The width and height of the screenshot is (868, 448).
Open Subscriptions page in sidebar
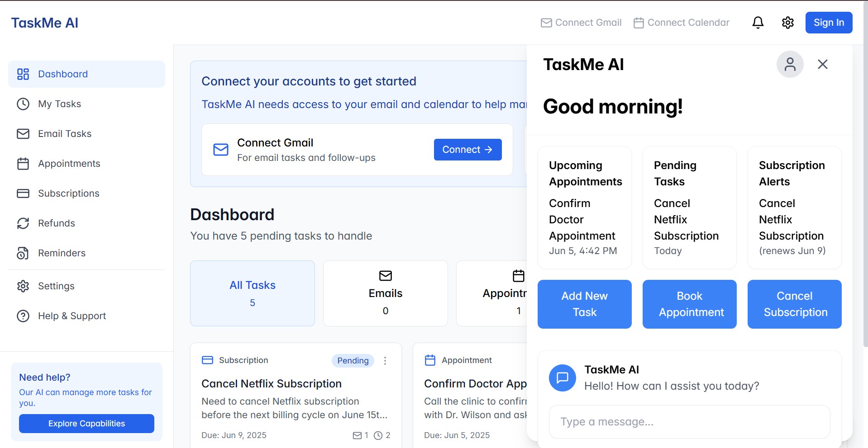86,193
